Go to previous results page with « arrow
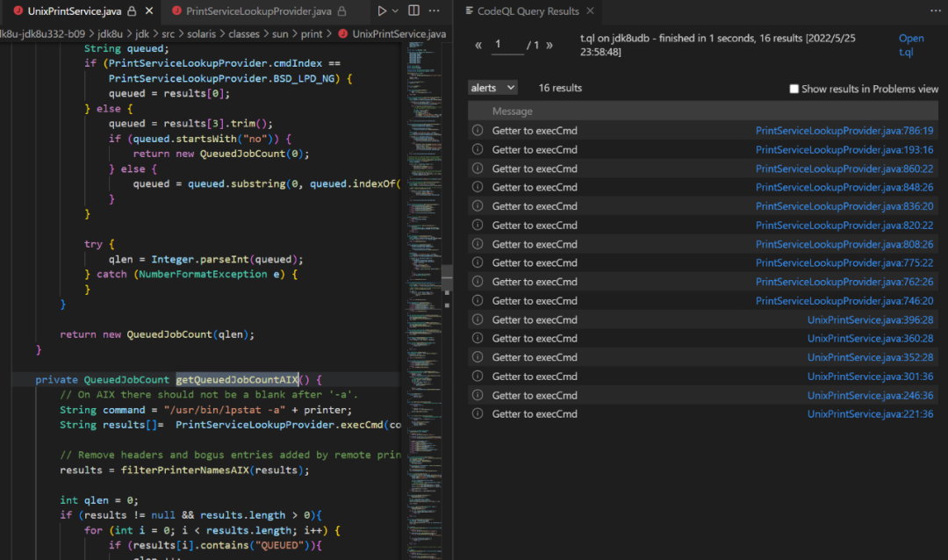948x560 pixels. click(x=478, y=45)
